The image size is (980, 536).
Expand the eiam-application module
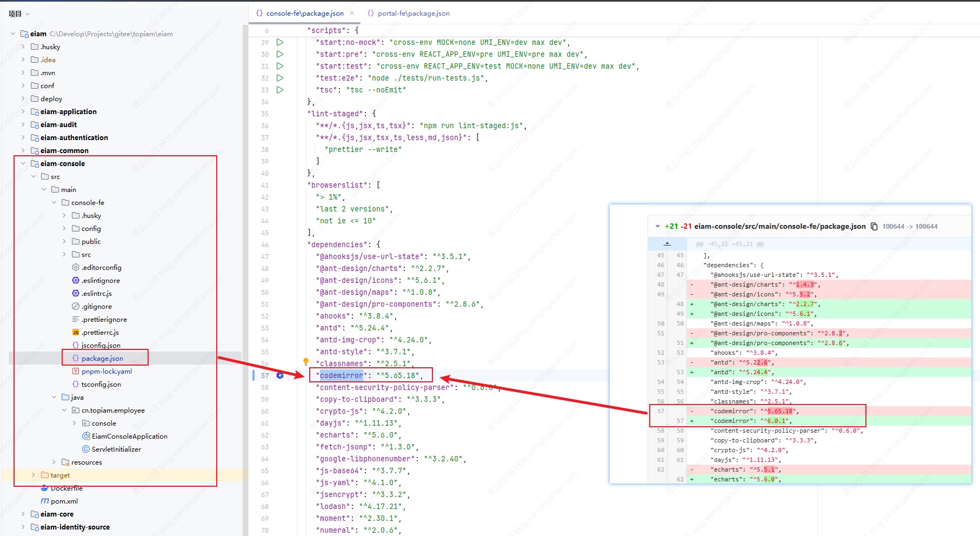pos(23,111)
